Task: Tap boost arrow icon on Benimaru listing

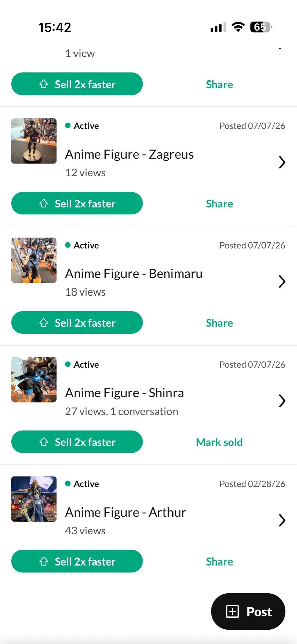Action: (x=44, y=323)
